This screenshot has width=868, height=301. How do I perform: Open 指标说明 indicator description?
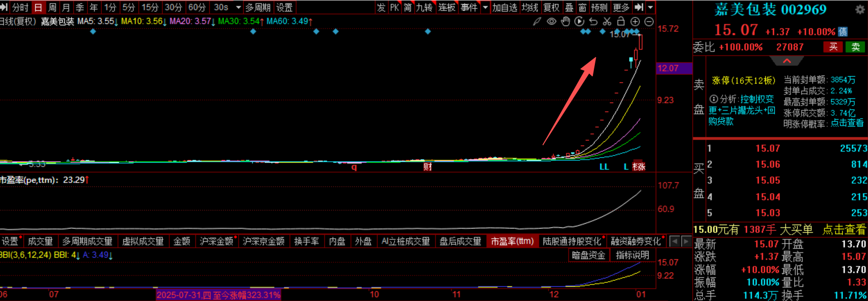click(x=633, y=255)
